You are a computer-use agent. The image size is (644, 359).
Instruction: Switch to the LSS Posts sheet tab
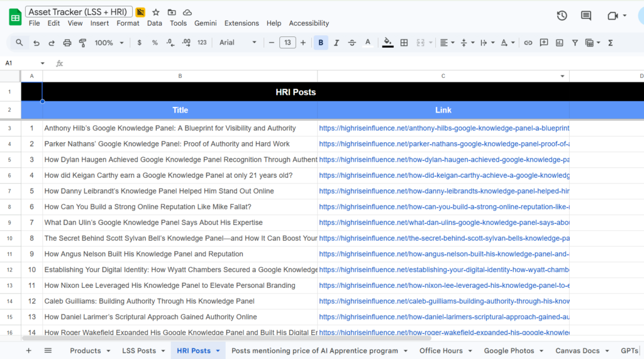139,351
